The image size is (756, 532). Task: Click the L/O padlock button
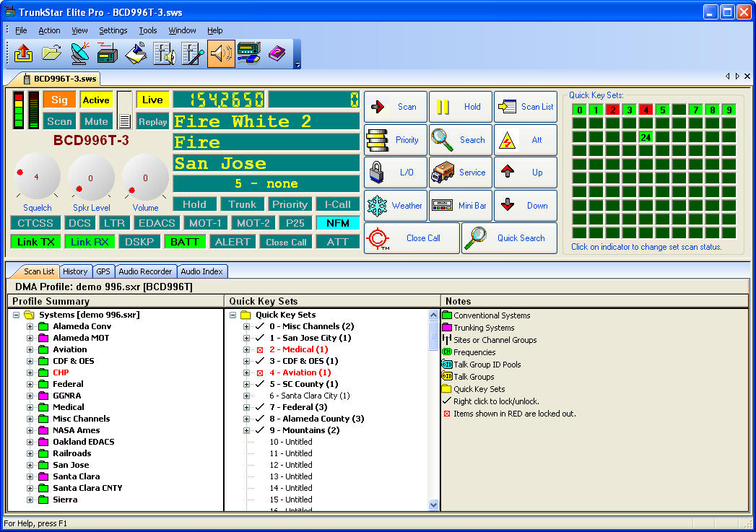tap(396, 172)
